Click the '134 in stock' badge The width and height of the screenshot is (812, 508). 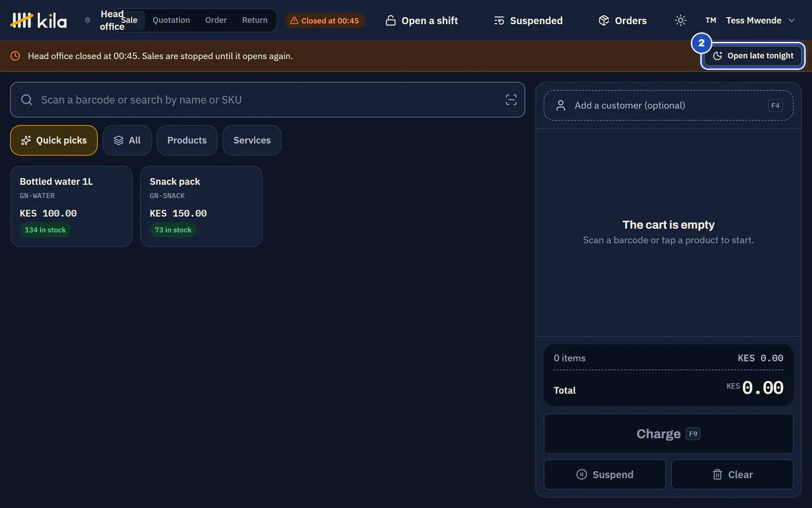tap(45, 230)
